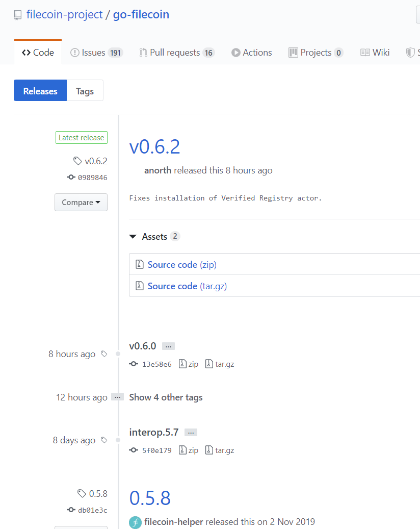
Task: Click the filecoin-helper avatar icon
Action: point(135,522)
